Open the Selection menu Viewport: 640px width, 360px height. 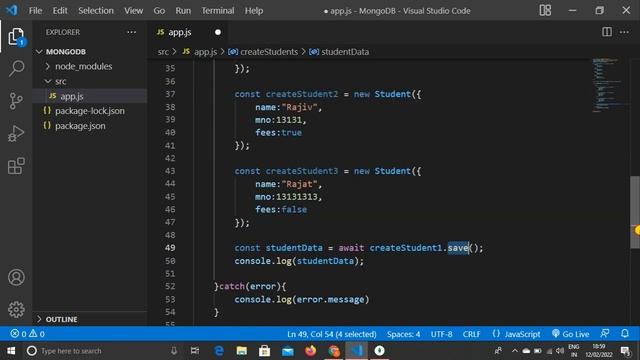pyautogui.click(x=96, y=11)
